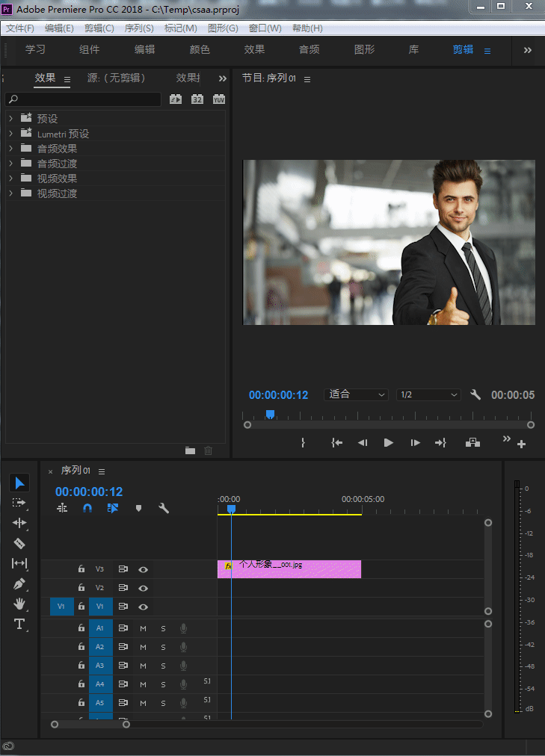This screenshot has width=545, height=756.
Task: Toggle Linked Selection in timeline
Action: 113,508
